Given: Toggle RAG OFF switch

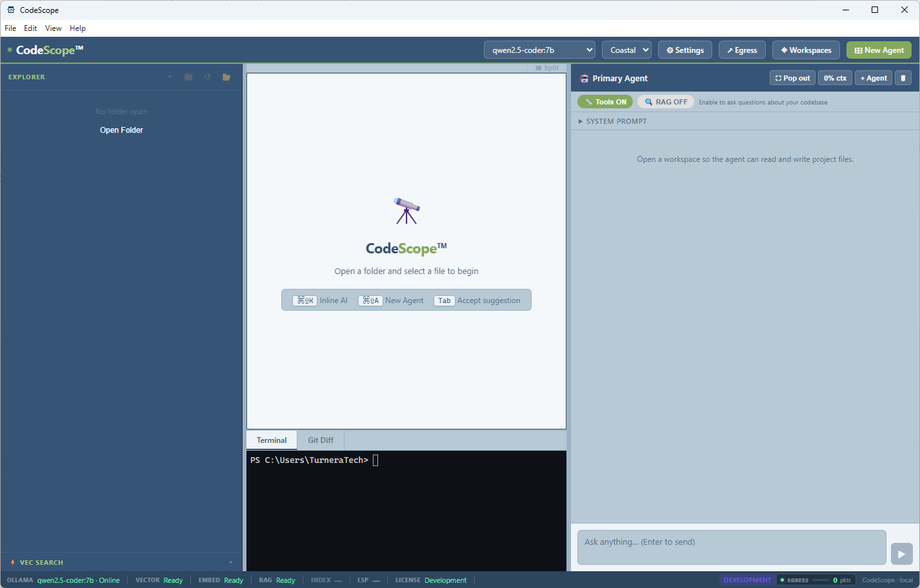Looking at the screenshot, I should pos(666,102).
